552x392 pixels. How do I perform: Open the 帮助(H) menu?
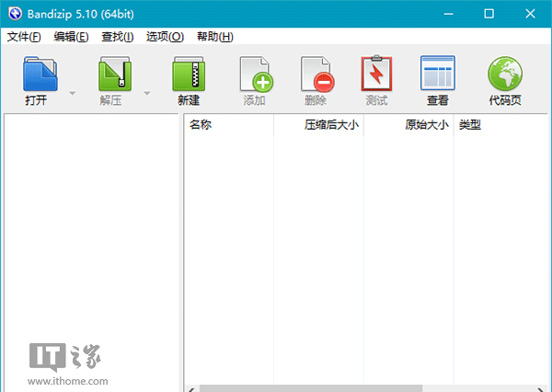pos(214,37)
